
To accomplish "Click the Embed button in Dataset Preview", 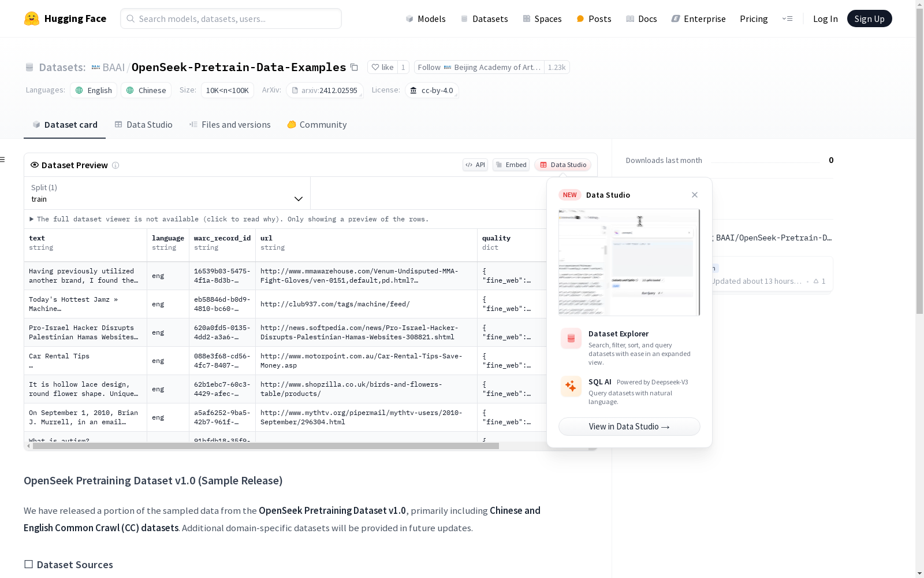I will click(x=511, y=165).
